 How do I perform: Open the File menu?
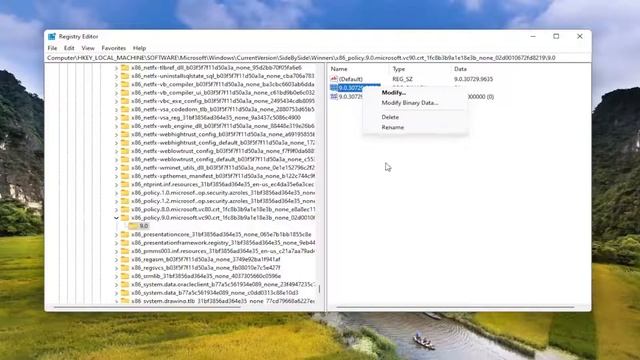[x=52, y=48]
